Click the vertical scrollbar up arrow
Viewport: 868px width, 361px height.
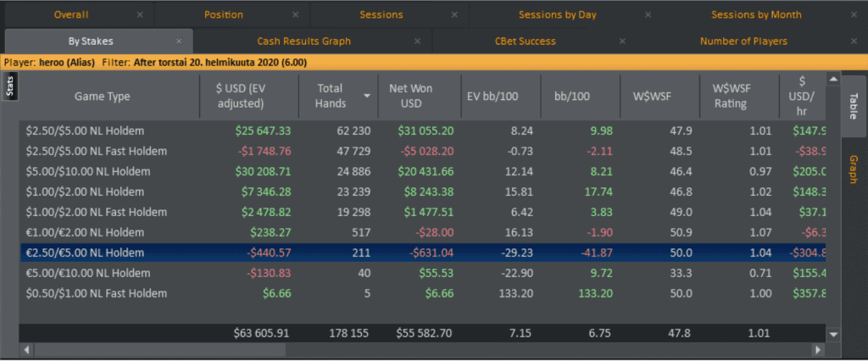pyautogui.click(x=834, y=79)
